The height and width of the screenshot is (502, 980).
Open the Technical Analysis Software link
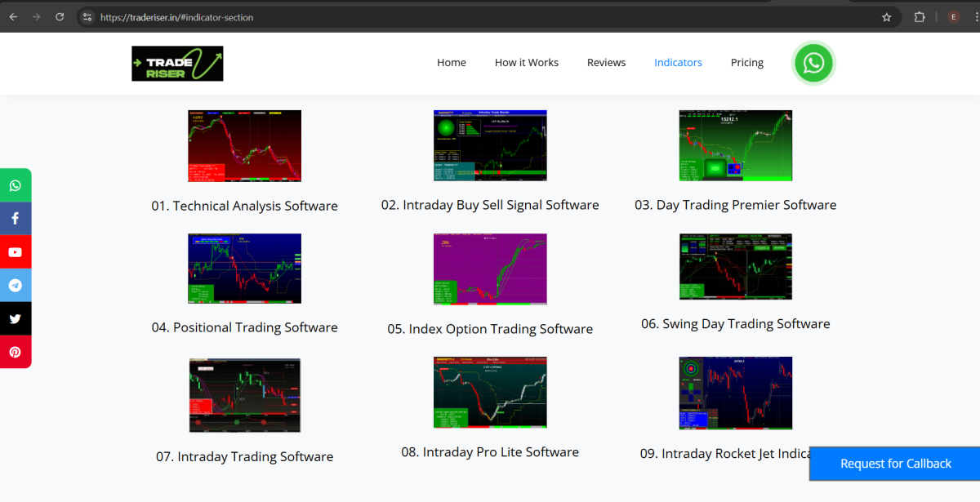pyautogui.click(x=244, y=206)
